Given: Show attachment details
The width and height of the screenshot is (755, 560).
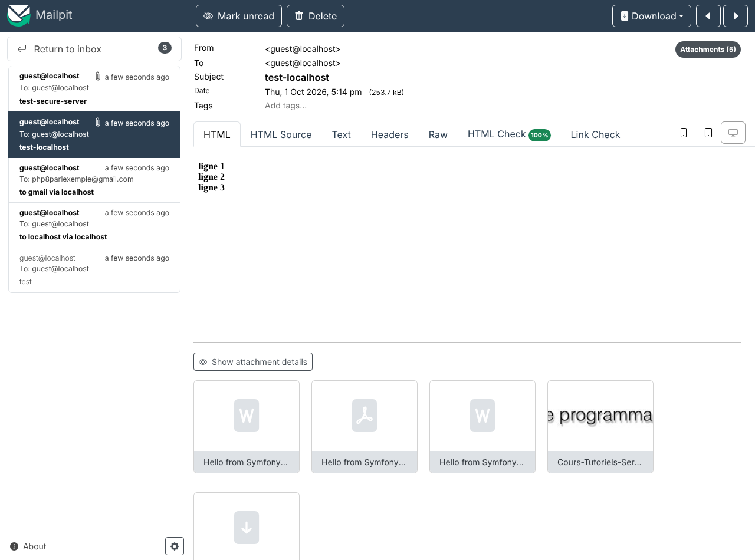Looking at the screenshot, I should (x=253, y=362).
